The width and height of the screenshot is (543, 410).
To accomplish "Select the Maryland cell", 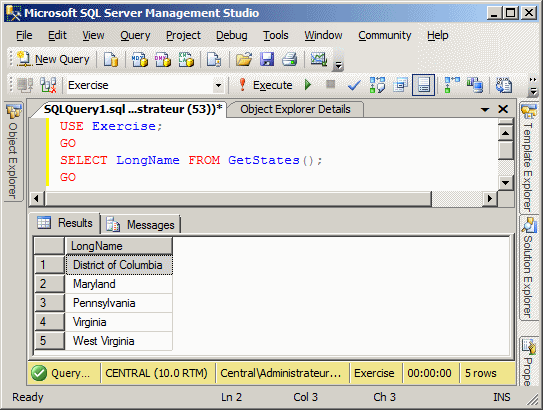I will coord(119,284).
